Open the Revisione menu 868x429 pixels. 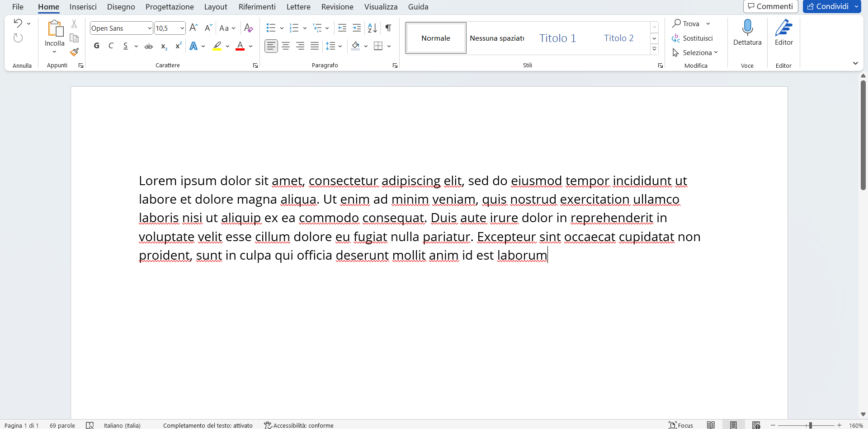click(337, 7)
